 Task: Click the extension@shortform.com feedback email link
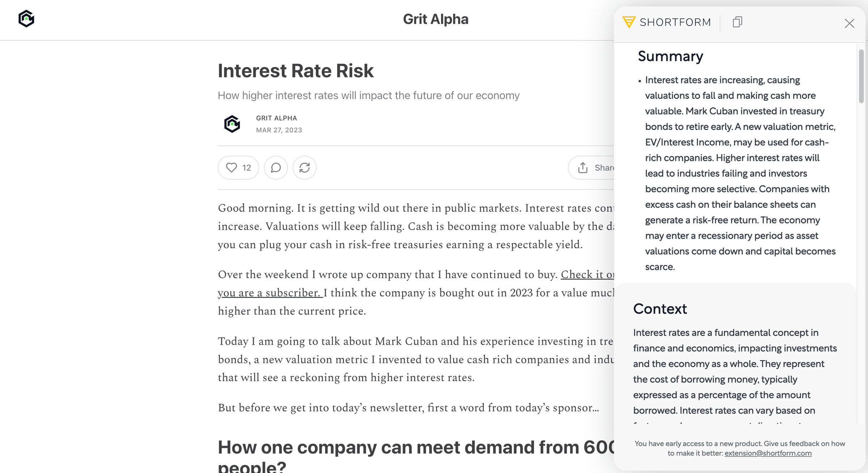point(768,453)
